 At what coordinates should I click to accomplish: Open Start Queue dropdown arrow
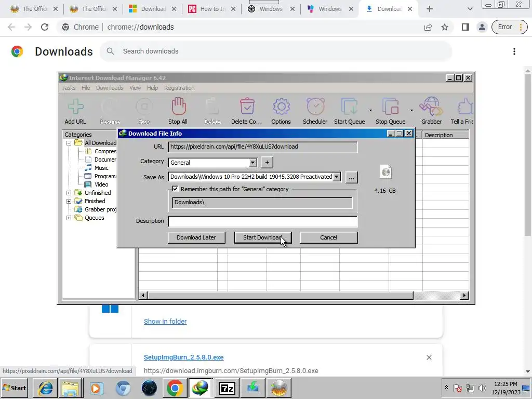pos(370,110)
